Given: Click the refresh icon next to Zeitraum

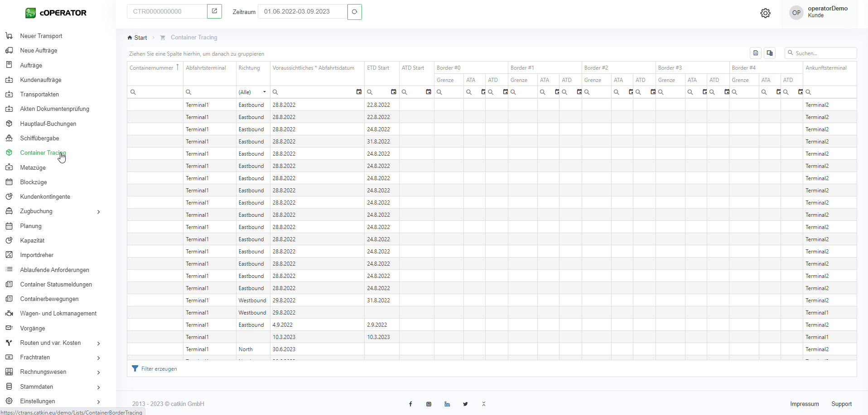Looking at the screenshot, I should (x=354, y=12).
